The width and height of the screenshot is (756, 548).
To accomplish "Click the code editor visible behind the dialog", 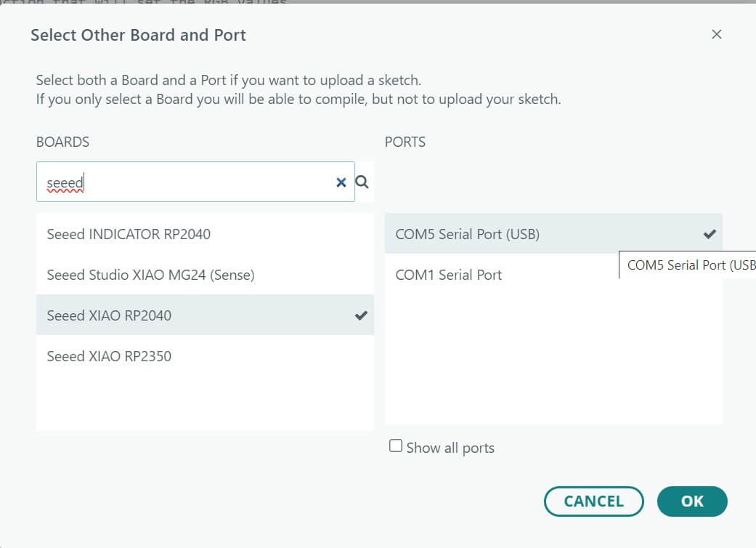I will 145,4.
